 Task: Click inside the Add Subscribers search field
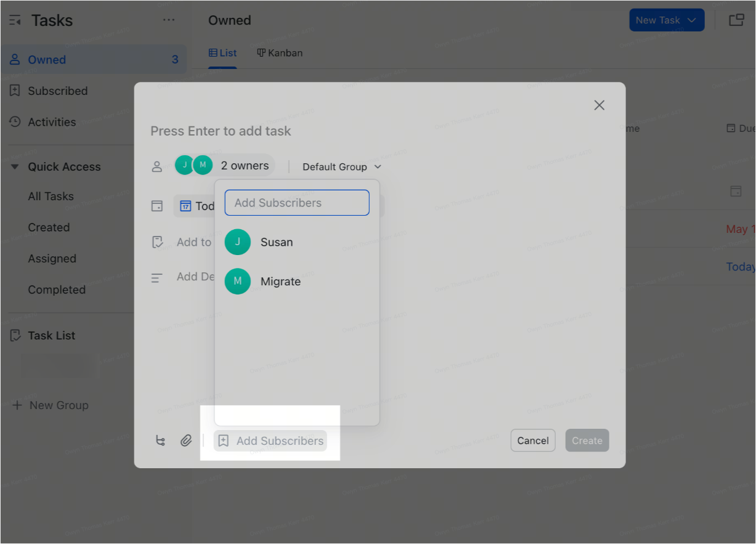[x=296, y=202]
